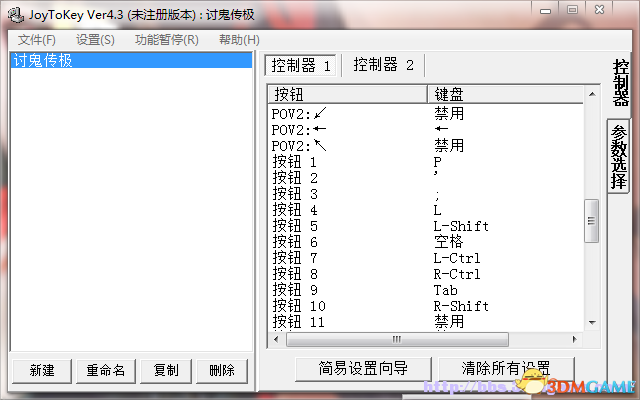Screen dimensions: 640x400
Task: Click the JoyToKey app icon in title bar
Action: [16, 15]
